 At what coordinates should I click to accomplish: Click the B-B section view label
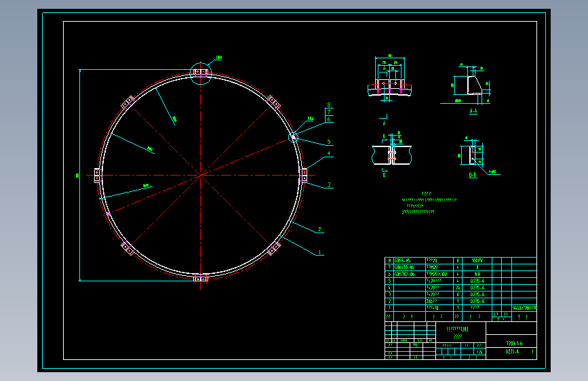coord(473,175)
